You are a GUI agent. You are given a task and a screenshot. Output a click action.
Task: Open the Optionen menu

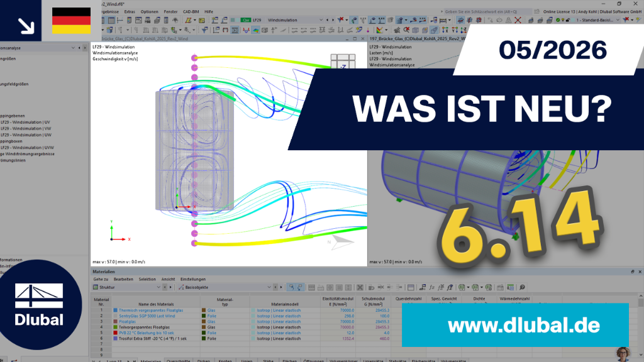[x=149, y=12]
